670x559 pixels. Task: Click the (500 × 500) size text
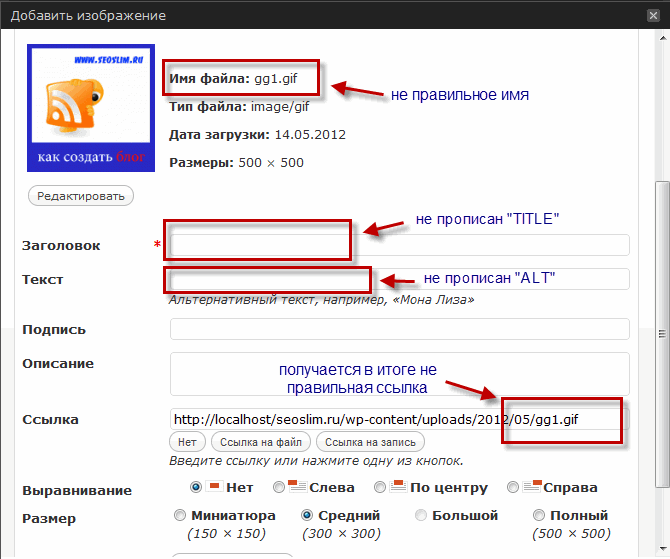point(571,534)
